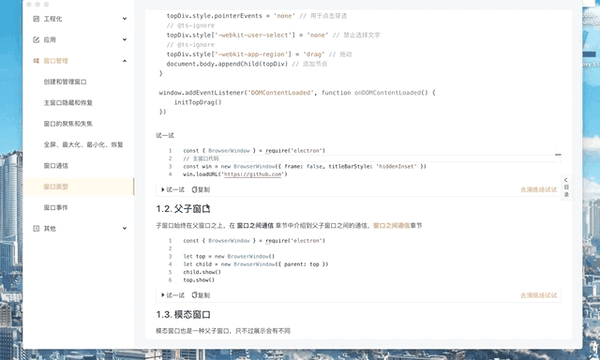Screen dimensions: 600x360
Task: Collapse the 窗口管理 section chevron
Action: click(124, 61)
